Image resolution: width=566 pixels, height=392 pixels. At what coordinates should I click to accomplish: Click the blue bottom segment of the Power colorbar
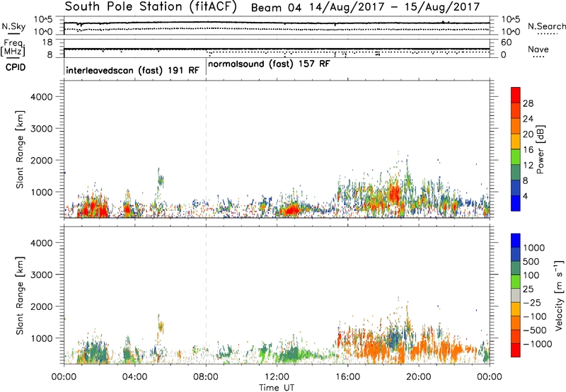pos(516,203)
